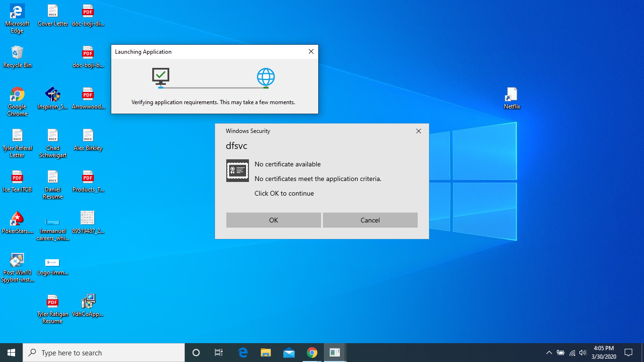Click the Windows Start button
This screenshot has width=644, height=362.
pyautogui.click(x=11, y=353)
